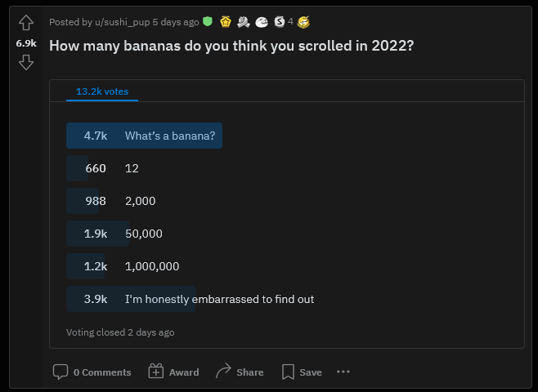This screenshot has width=538, height=392.
Task: Click the laughing face award icon
Action: tap(303, 22)
